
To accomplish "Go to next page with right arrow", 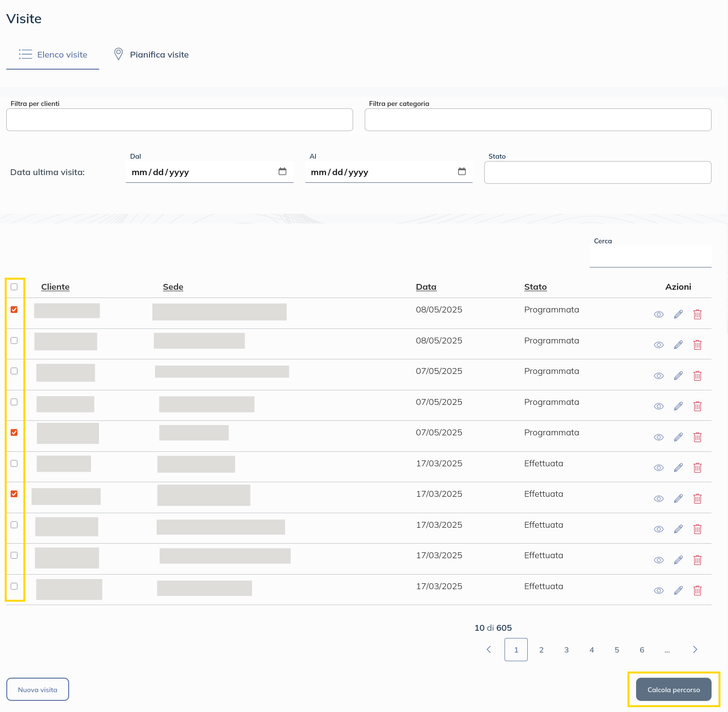I will [x=695, y=650].
